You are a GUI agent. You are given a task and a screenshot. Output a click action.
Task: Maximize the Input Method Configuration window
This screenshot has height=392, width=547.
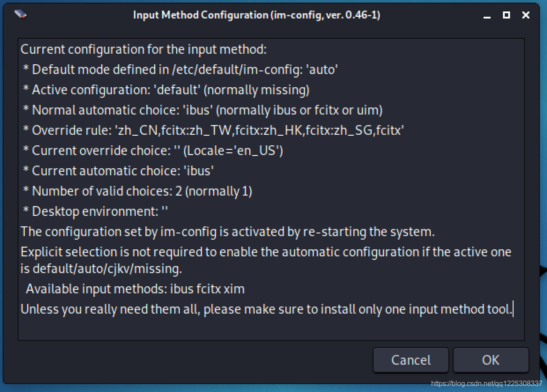[x=506, y=15]
